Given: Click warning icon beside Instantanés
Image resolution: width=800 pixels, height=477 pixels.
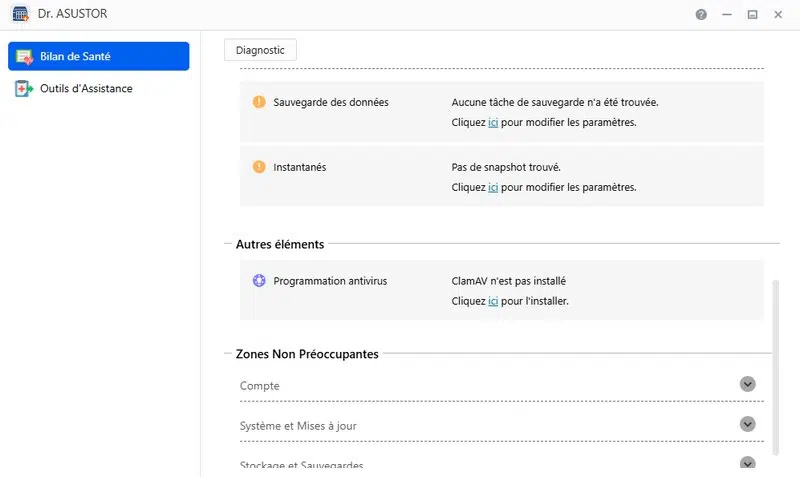Looking at the screenshot, I should tap(259, 167).
